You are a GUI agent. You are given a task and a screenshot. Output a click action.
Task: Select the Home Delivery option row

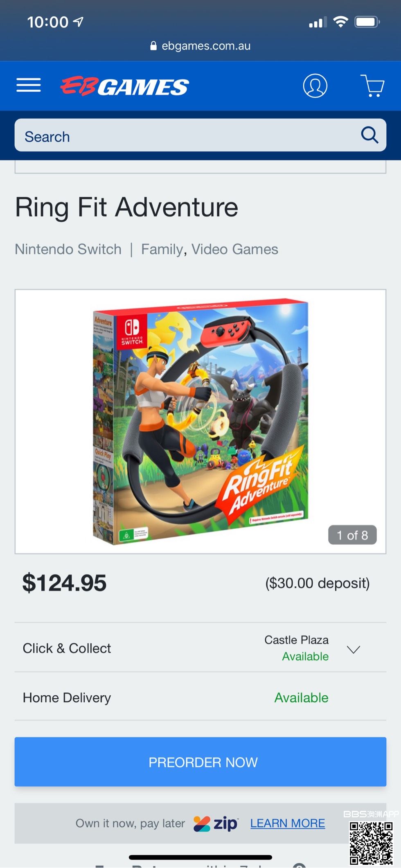click(x=67, y=697)
